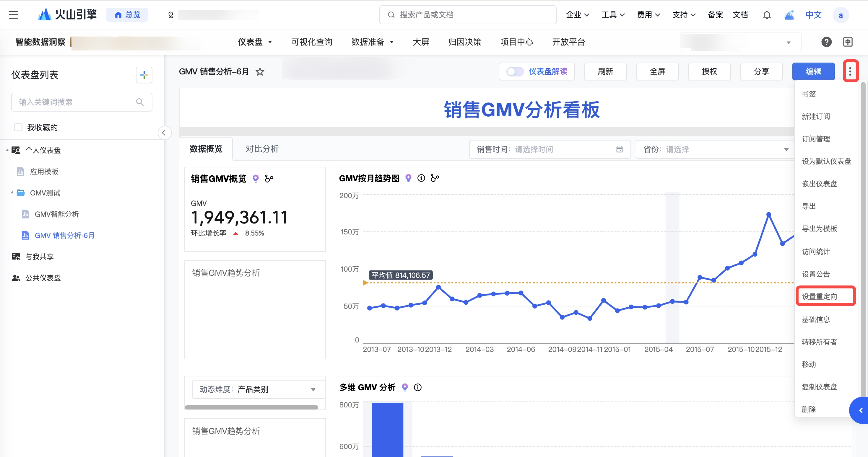Click the help question mark icon
The width and height of the screenshot is (868, 457).
point(826,42)
